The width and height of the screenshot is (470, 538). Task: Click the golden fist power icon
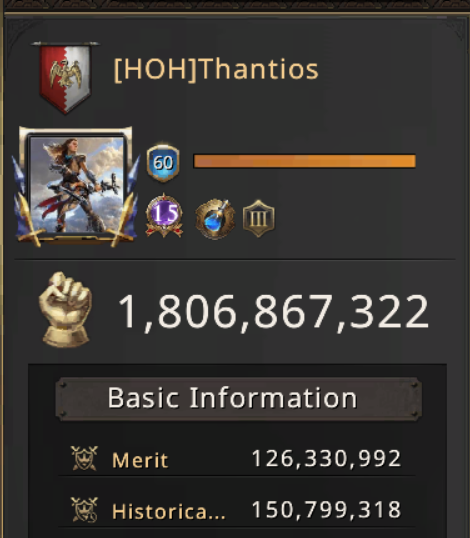(65, 309)
